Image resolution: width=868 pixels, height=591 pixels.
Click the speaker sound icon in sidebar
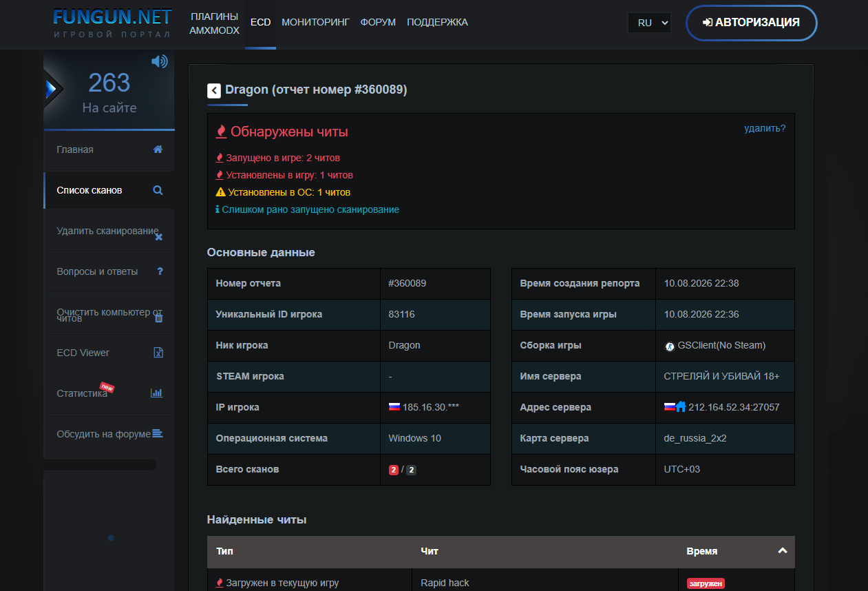(x=160, y=61)
